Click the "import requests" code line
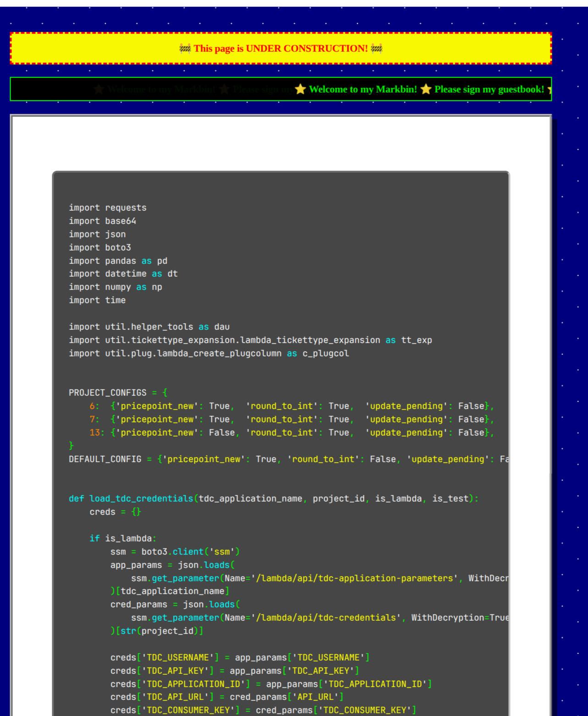The height and width of the screenshot is (716, 588). (108, 208)
